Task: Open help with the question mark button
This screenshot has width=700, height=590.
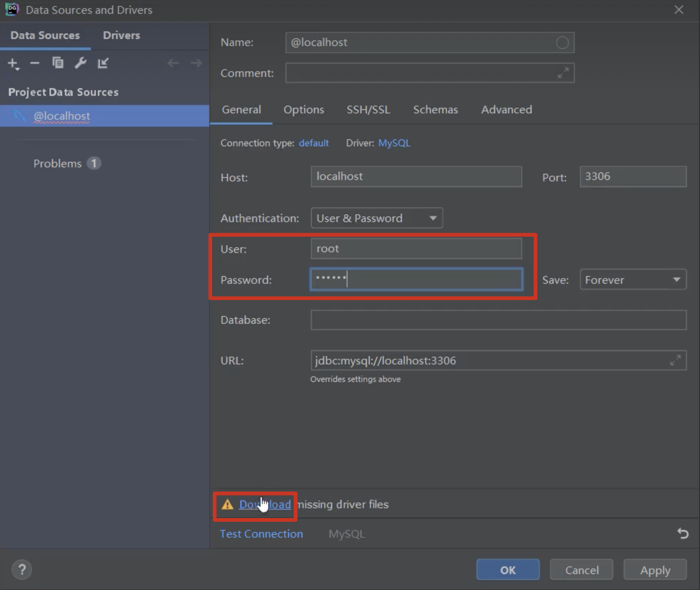Action: pos(21,569)
